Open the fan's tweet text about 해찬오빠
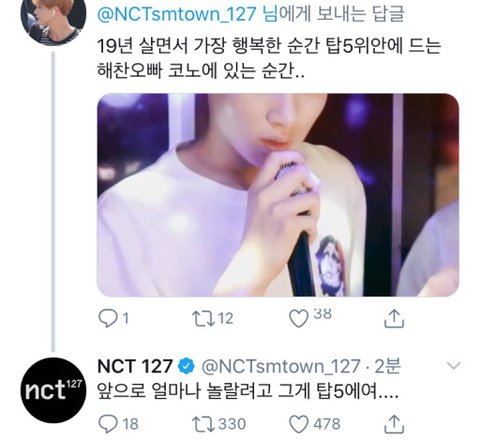 [x=269, y=58]
